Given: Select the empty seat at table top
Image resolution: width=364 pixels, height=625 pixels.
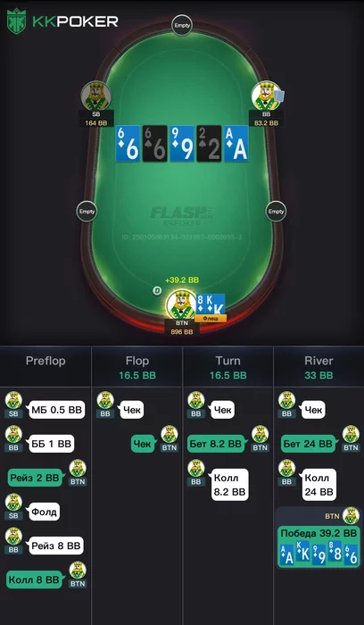Looking at the screenshot, I should click(182, 26).
